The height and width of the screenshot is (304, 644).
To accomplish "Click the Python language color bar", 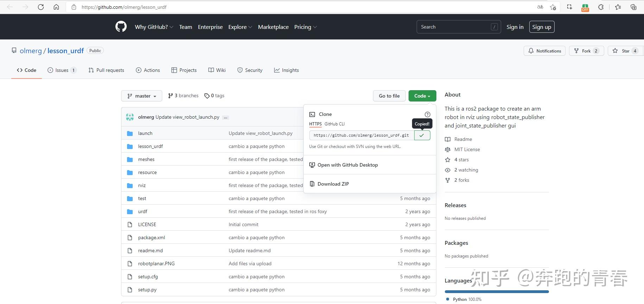I will pos(497,292).
